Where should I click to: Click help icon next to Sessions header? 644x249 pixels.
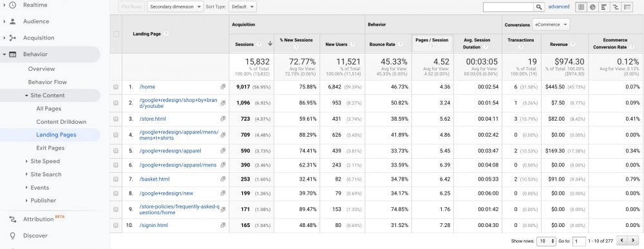tap(259, 45)
